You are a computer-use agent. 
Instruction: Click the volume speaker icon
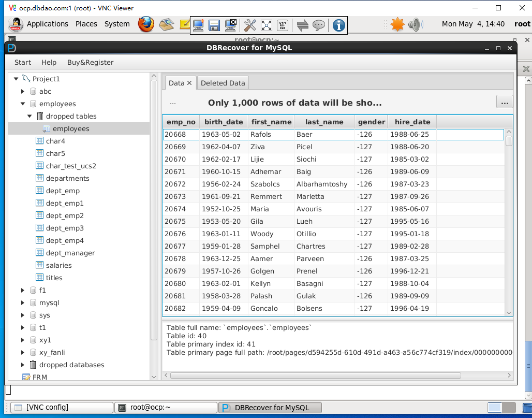415,24
